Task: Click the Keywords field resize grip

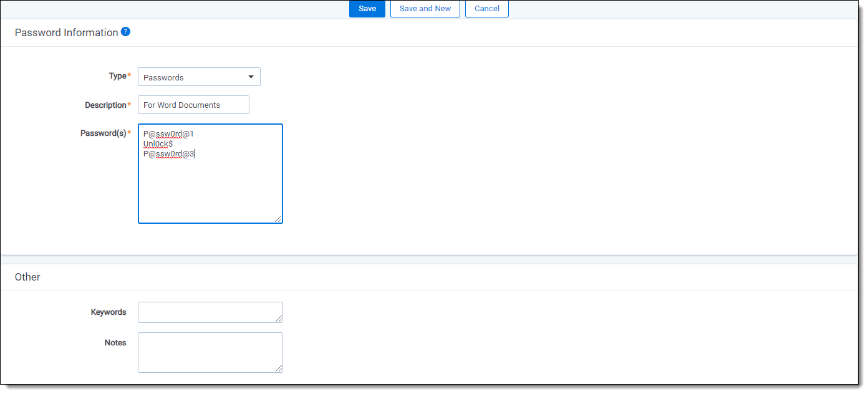Action: click(279, 319)
